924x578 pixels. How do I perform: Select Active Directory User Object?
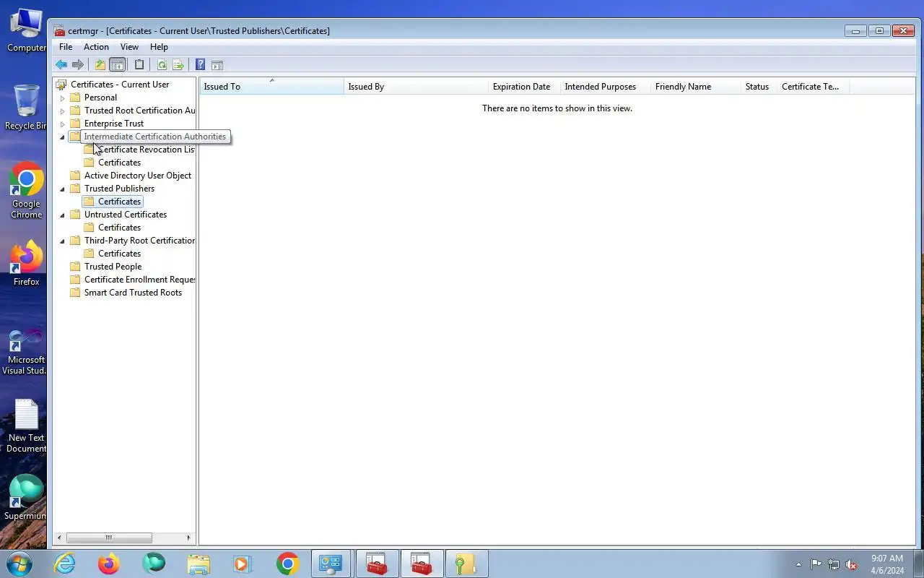click(x=138, y=176)
